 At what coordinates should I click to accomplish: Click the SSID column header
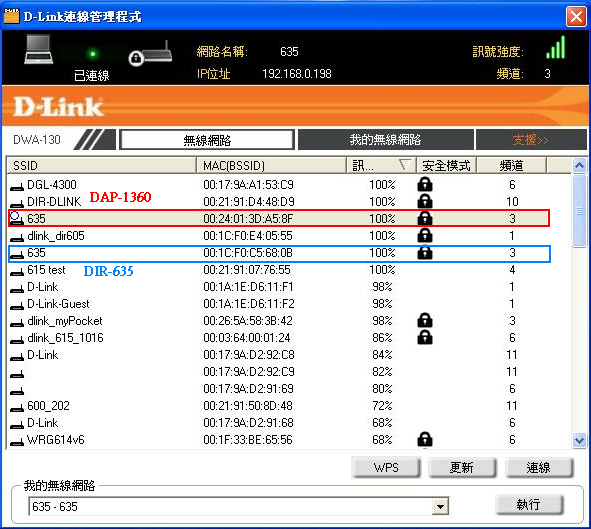[x=101, y=165]
